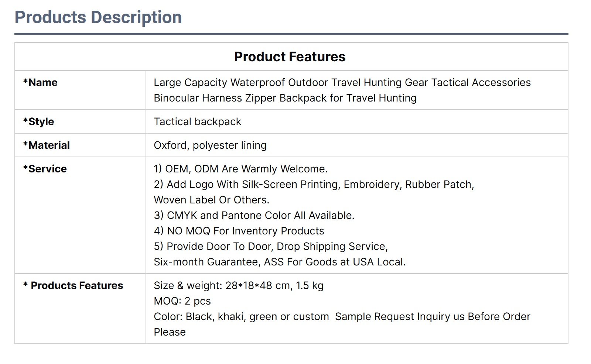
Task: Click the MOQ: 2 pcs line
Action: point(182,301)
